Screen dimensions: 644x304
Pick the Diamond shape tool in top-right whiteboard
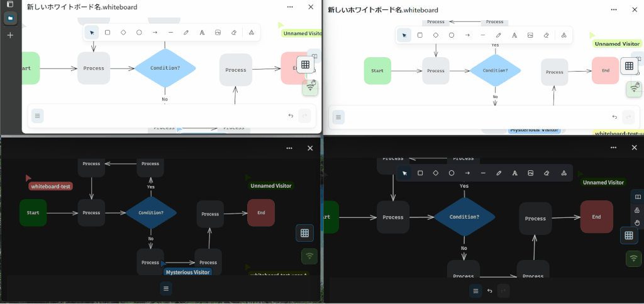tap(436, 35)
